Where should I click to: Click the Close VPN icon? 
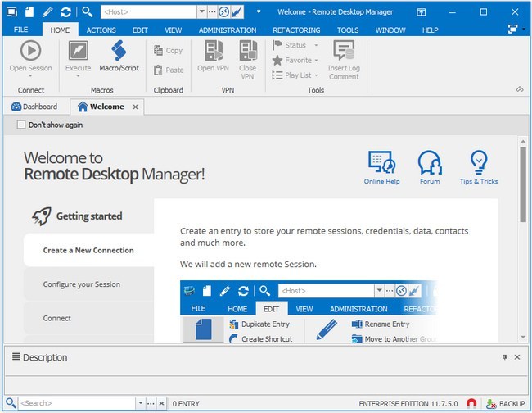coord(248,51)
